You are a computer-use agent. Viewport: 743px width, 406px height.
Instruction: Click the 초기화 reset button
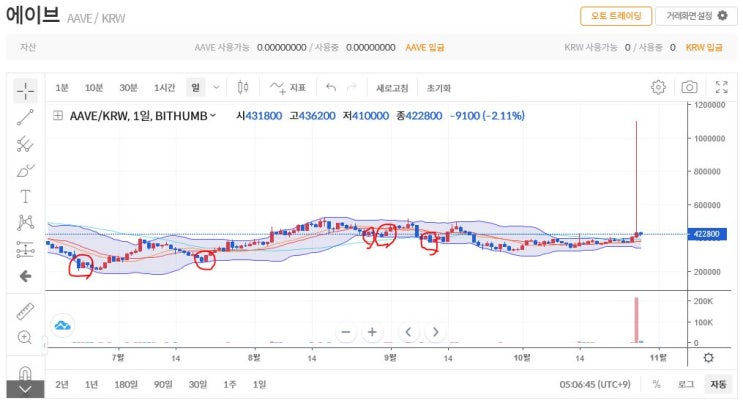438,88
